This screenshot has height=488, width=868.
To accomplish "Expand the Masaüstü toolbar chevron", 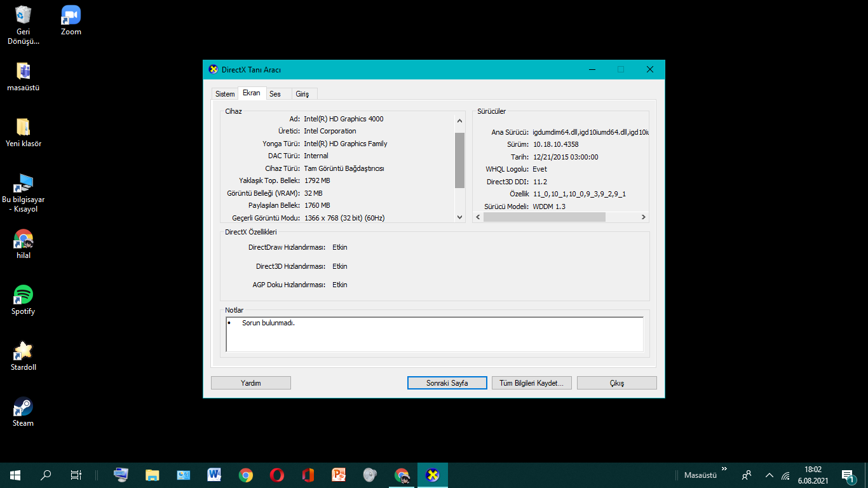I will tap(724, 469).
